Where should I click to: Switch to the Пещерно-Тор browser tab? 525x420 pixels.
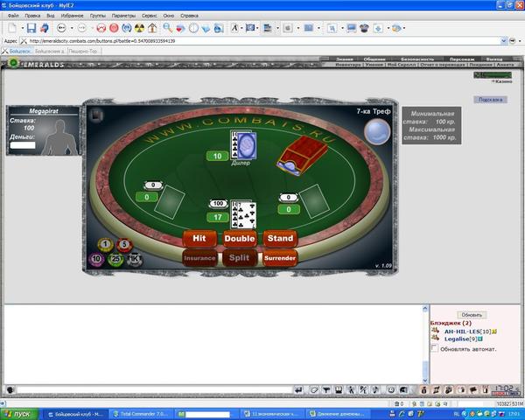pyautogui.click(x=84, y=52)
